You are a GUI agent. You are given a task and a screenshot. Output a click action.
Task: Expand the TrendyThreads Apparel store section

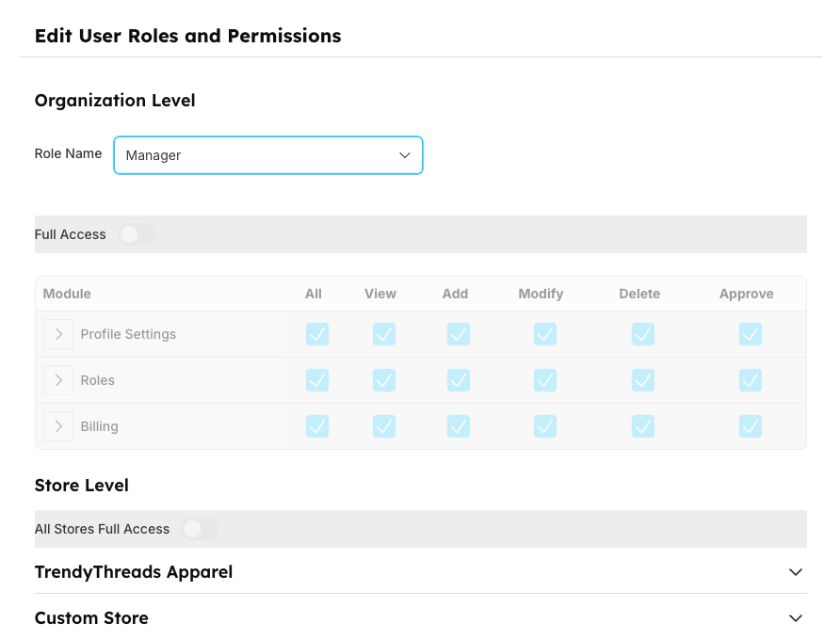796,572
